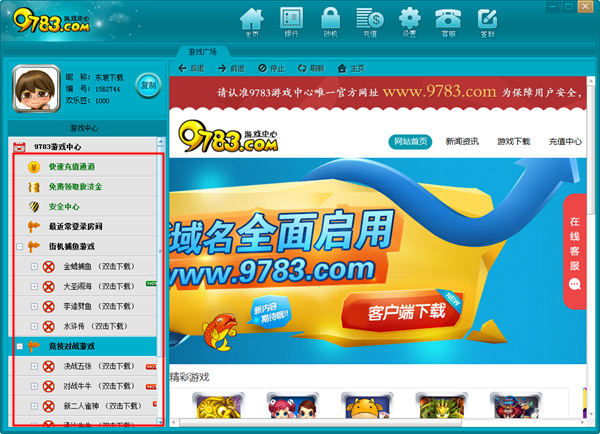The image size is (600, 434).
Task: Click the red X icon beside 新二人雀神
Action: (x=48, y=406)
